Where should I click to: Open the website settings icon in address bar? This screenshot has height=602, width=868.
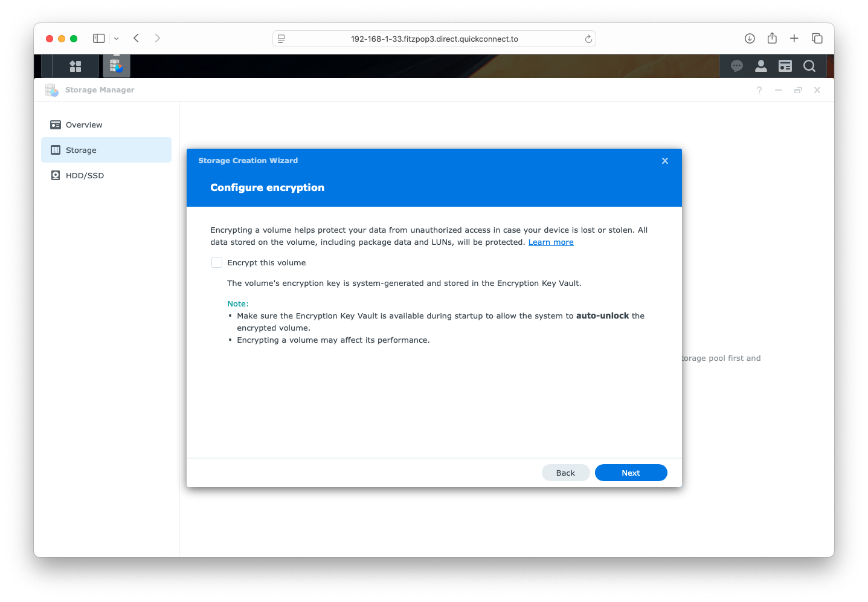pos(281,39)
